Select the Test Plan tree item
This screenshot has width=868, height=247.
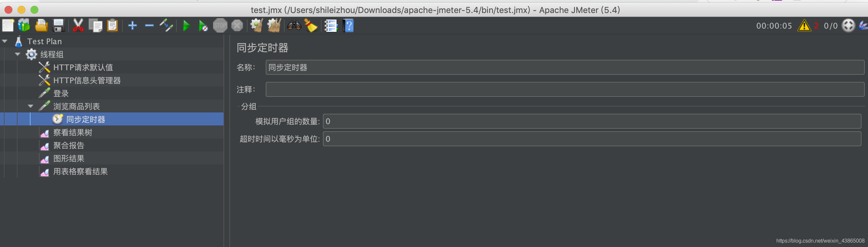[x=44, y=42]
